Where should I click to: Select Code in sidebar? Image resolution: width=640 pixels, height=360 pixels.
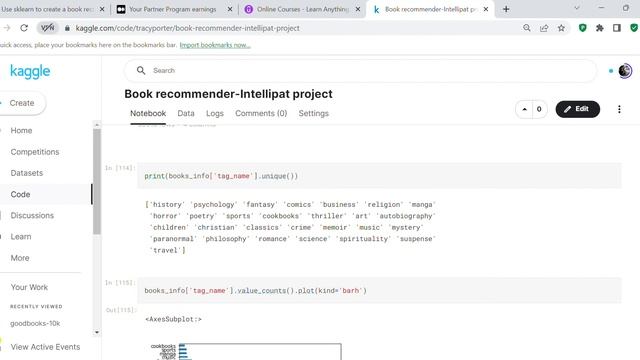(x=20, y=194)
